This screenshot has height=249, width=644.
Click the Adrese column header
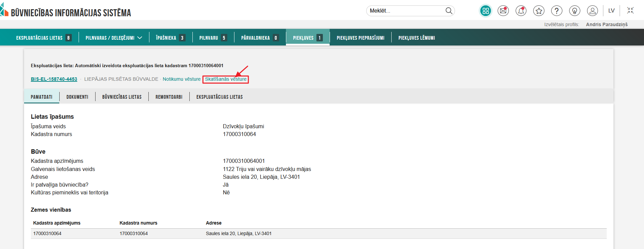tap(214, 223)
